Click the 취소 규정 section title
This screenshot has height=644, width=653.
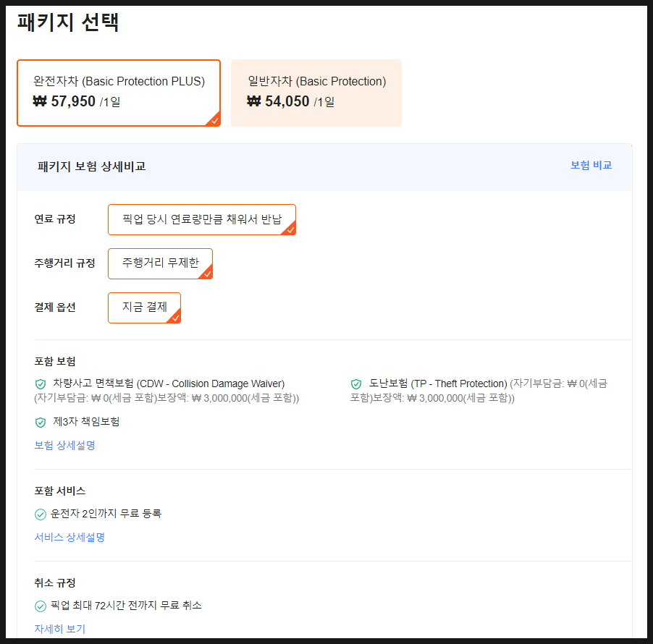[55, 582]
